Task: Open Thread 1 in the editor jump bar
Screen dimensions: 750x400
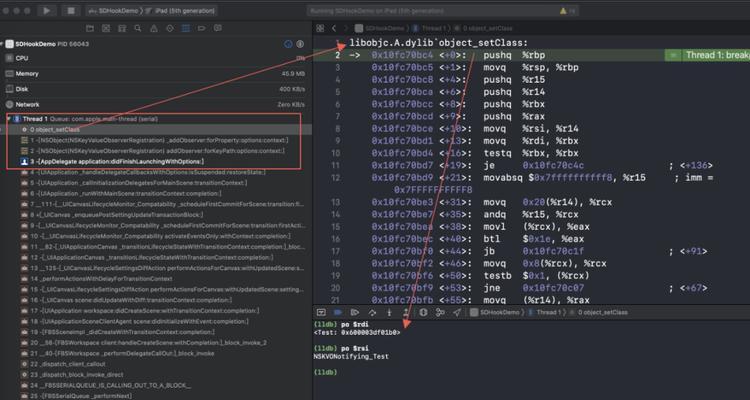Action: click(430, 29)
